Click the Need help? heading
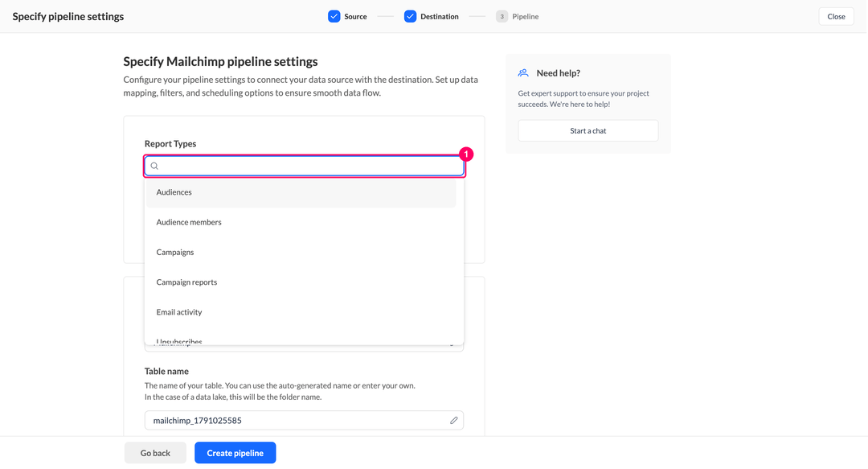 (x=558, y=73)
